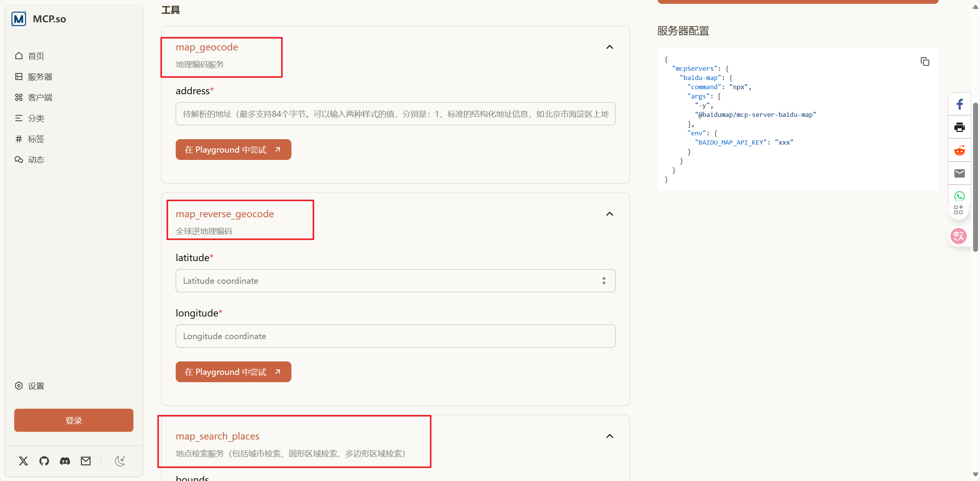Click the print icon
Viewport: 980px width, 481px height.
click(959, 127)
